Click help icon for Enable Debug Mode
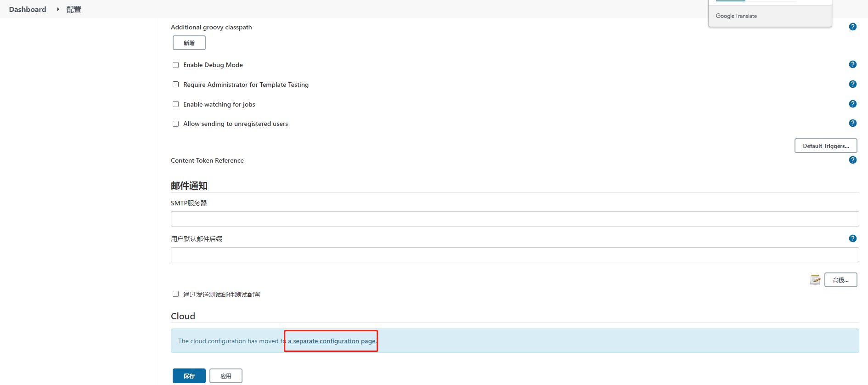Viewport: 868px width, 385px height. coord(852,64)
